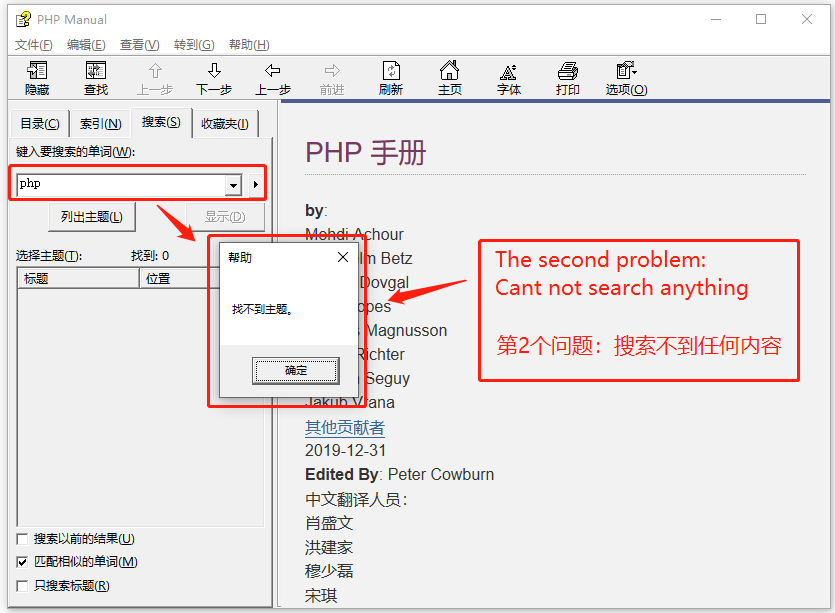Open the 转到(G) menu
Image resolution: width=835 pixels, height=613 pixels.
point(194,45)
